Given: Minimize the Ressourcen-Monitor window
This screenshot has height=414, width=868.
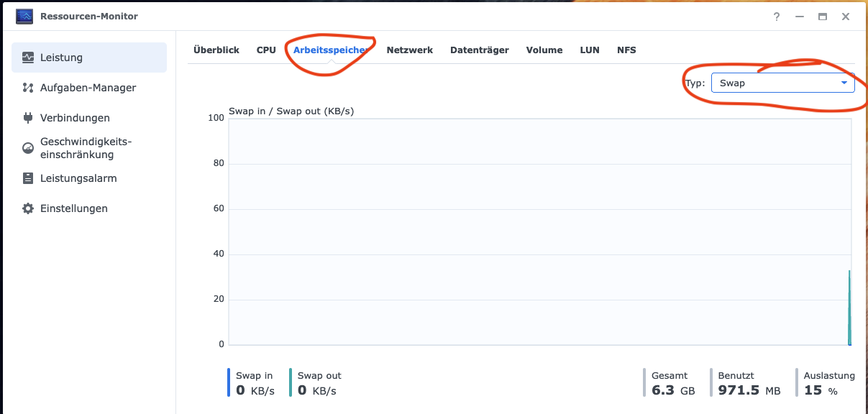Looking at the screenshot, I should coord(800,17).
